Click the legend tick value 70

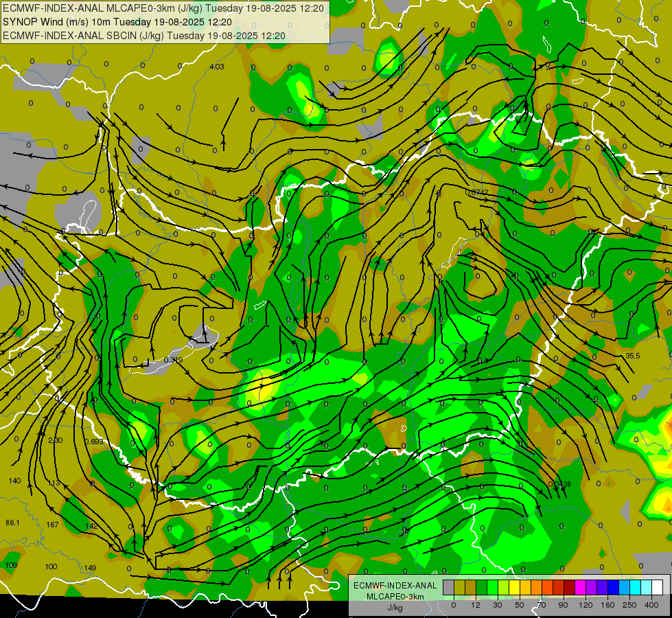point(542,605)
